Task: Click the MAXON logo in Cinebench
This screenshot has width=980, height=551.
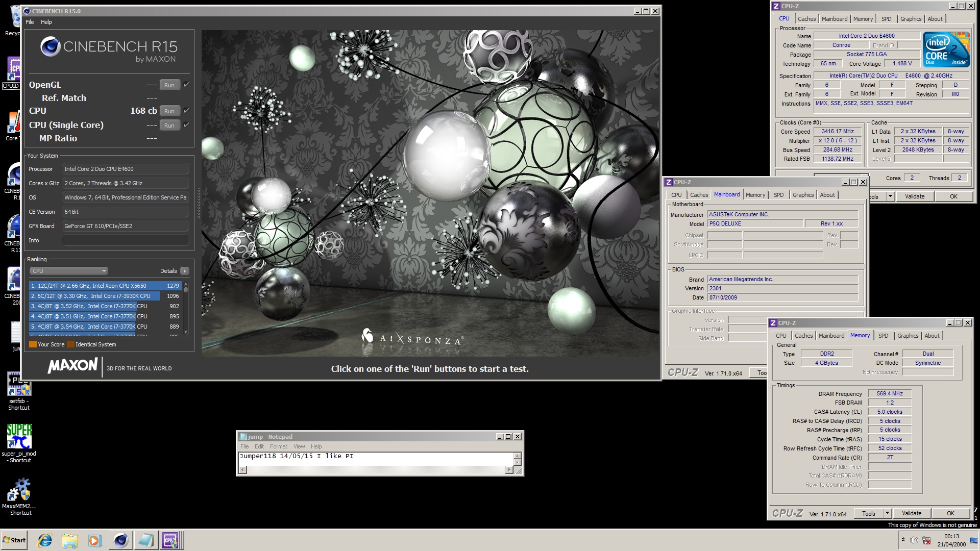Action: click(x=72, y=365)
